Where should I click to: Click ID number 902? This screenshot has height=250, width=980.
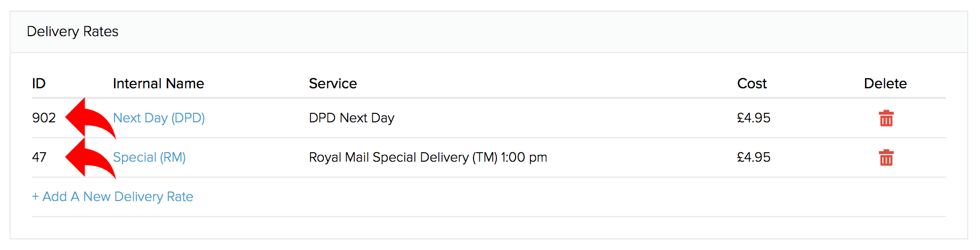[44, 118]
